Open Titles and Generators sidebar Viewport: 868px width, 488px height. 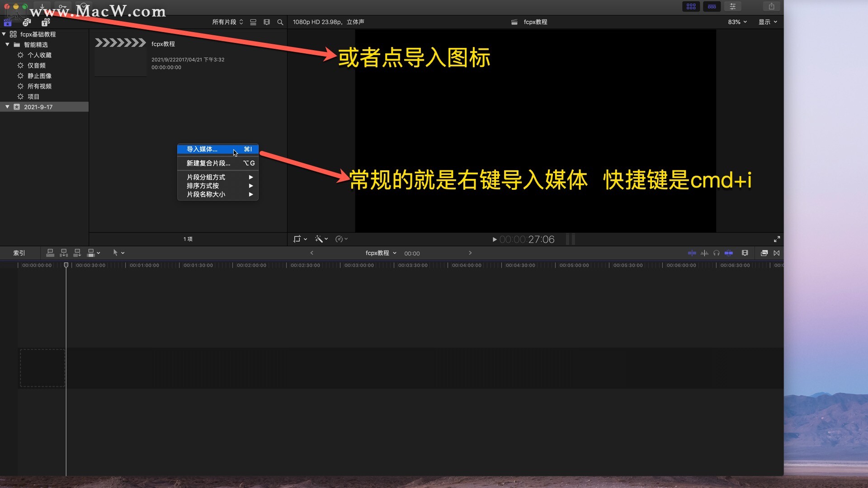click(46, 22)
